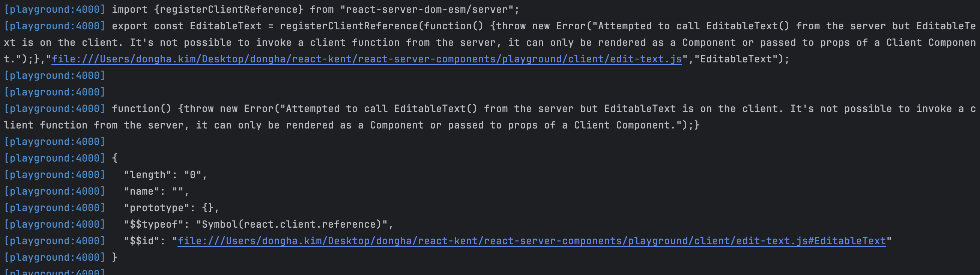Click the [playground:4000] prefix on first line
Viewport: 980px width, 275px height.
pos(54,9)
